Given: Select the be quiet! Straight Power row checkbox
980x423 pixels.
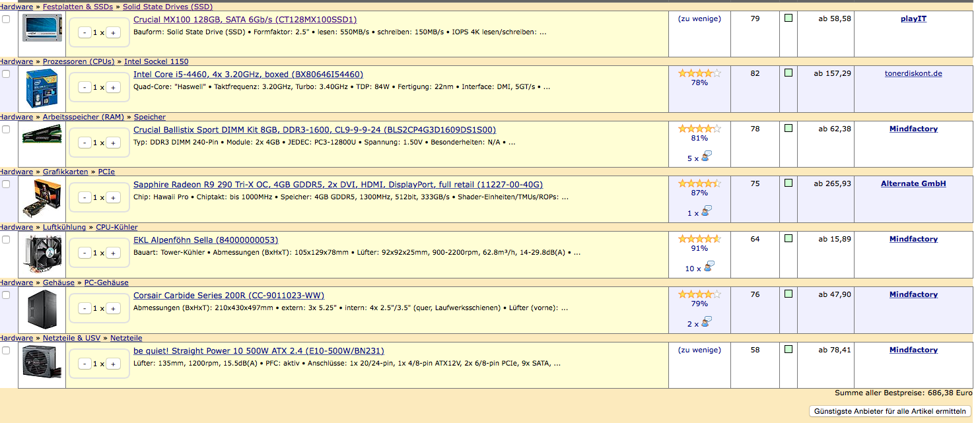Looking at the screenshot, I should (6, 350).
